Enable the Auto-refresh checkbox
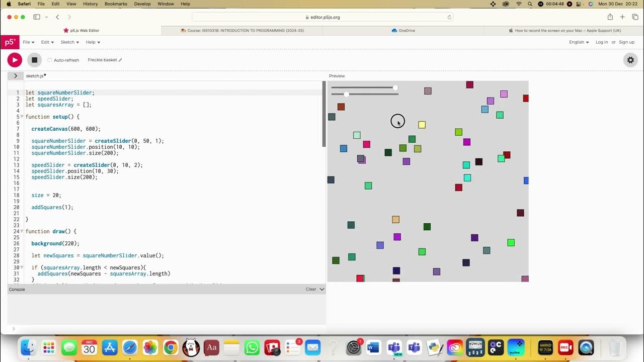 50,60
